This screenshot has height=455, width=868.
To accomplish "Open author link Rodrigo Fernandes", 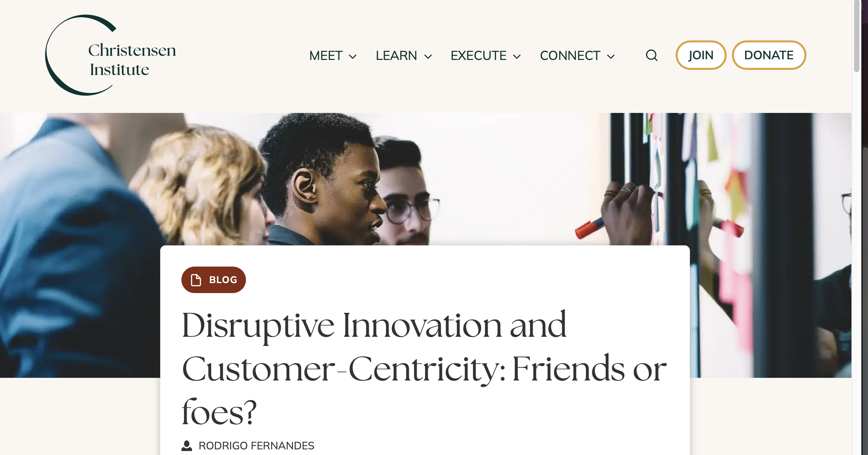I will click(256, 446).
